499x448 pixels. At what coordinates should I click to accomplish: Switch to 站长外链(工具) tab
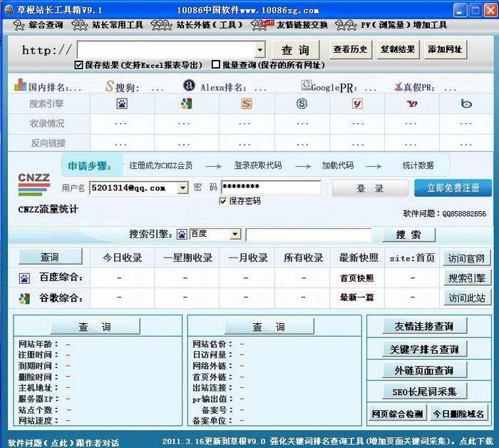pos(197,25)
